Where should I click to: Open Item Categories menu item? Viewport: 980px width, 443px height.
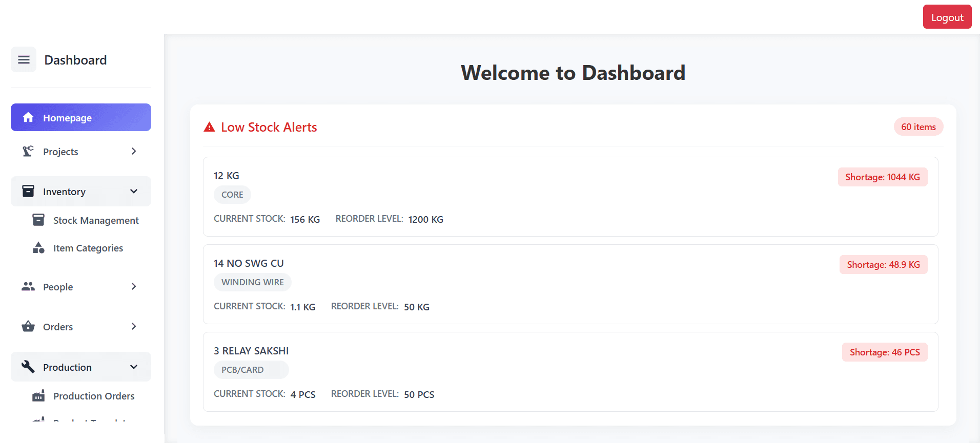(x=88, y=248)
